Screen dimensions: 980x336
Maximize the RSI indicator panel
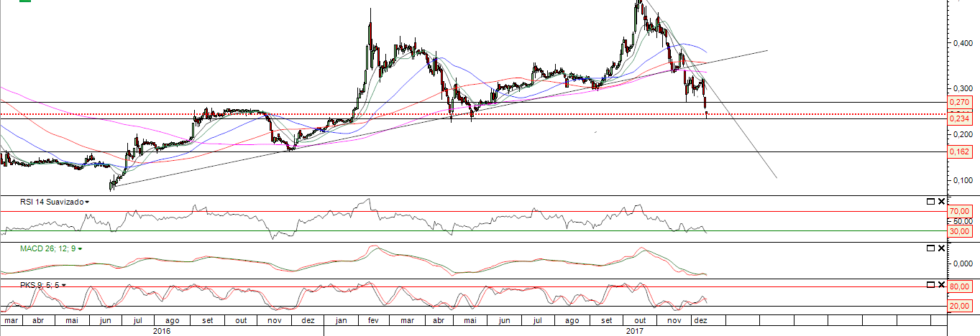(930, 202)
